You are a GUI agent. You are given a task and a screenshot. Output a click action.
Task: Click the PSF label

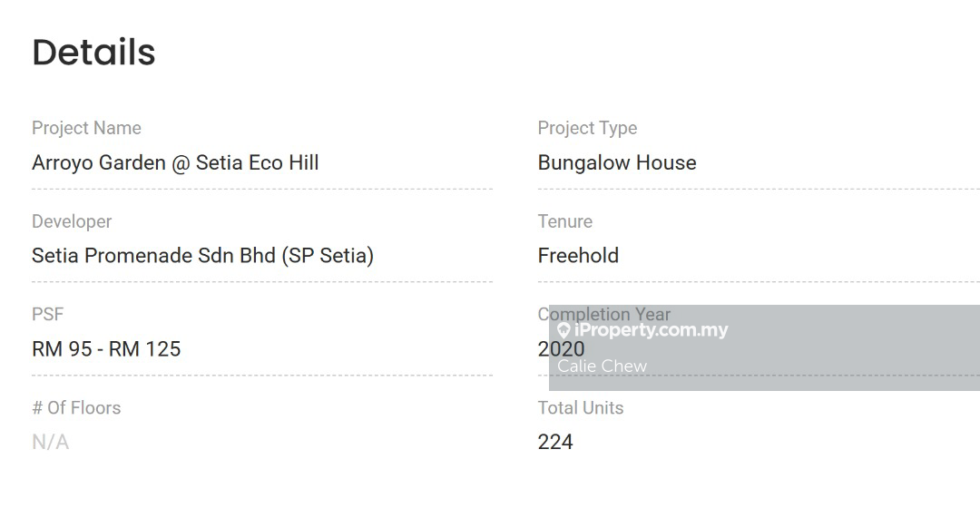[x=48, y=314]
